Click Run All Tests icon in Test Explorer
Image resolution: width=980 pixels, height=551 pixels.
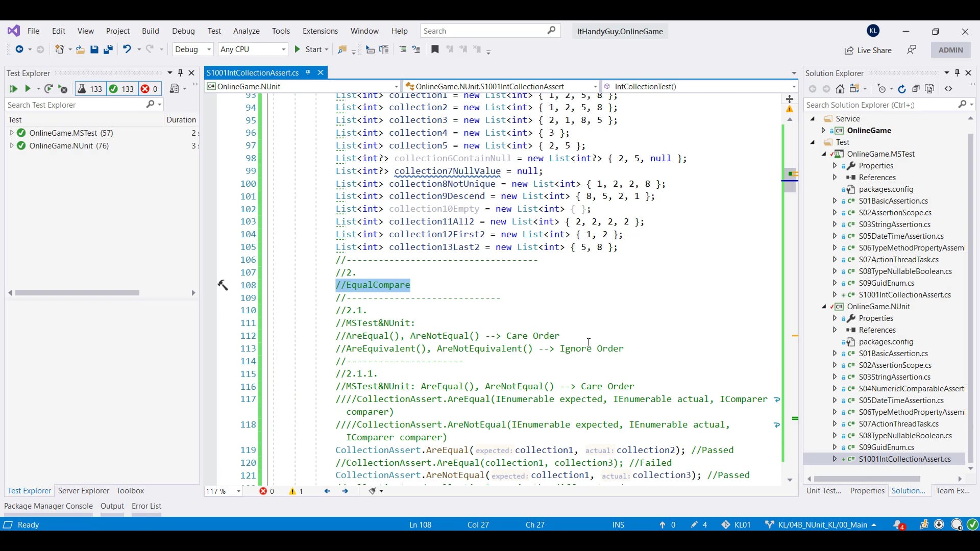(13, 89)
